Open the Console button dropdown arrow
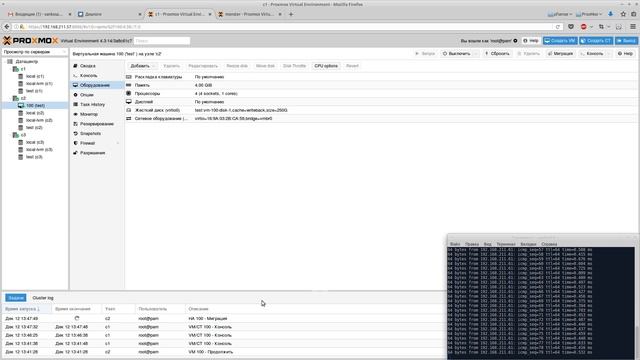Image resolution: width=640 pixels, height=360 pixels. click(609, 53)
